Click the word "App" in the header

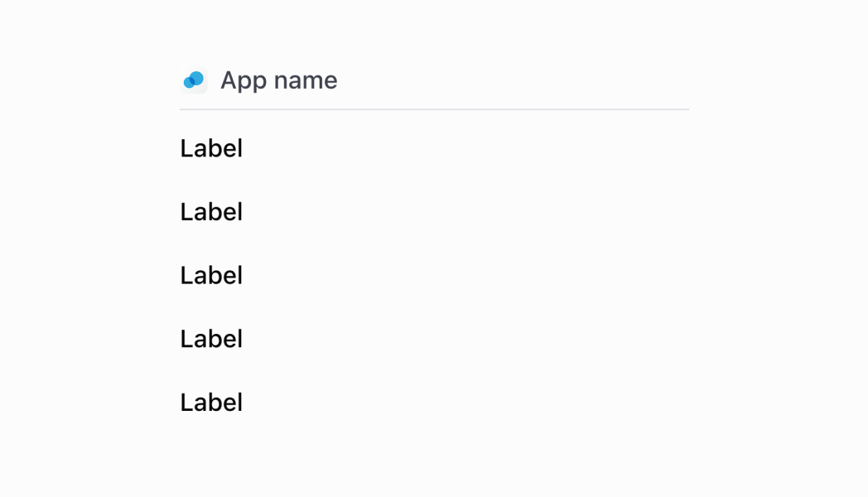click(244, 81)
